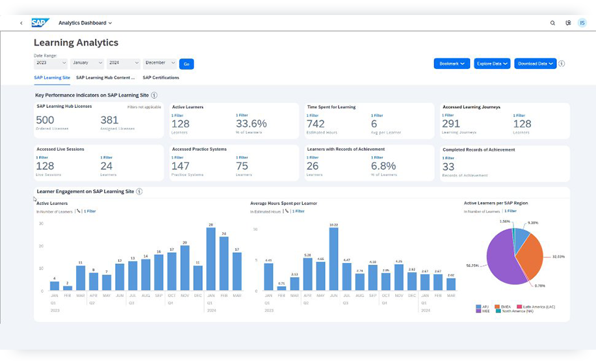The width and height of the screenshot is (596, 364).
Task: Open info icon beside Key Performance Indicators heading
Action: click(x=154, y=96)
